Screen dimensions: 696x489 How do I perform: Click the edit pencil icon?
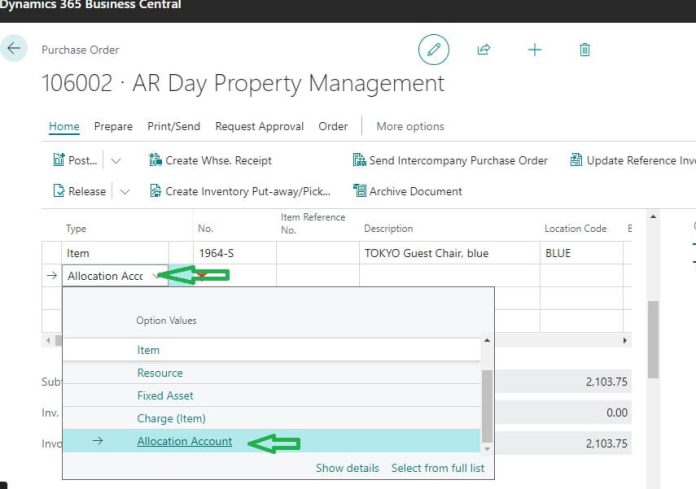point(433,49)
